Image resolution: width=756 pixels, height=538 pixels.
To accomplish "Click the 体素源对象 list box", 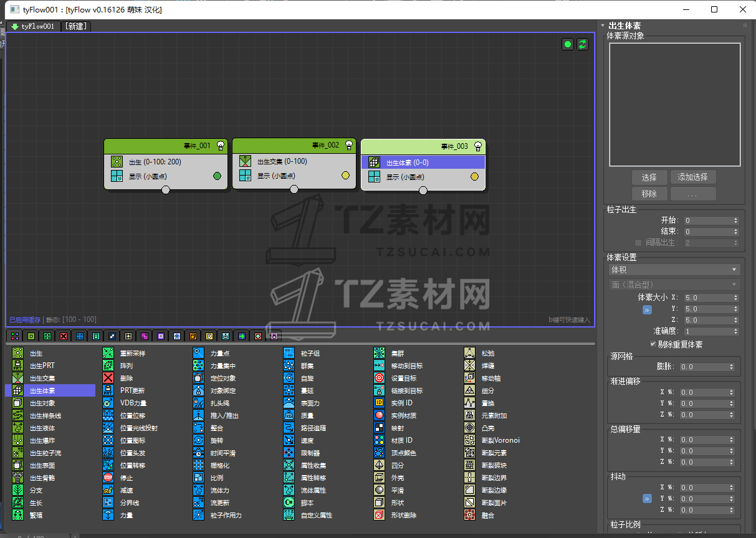I will coord(674,105).
